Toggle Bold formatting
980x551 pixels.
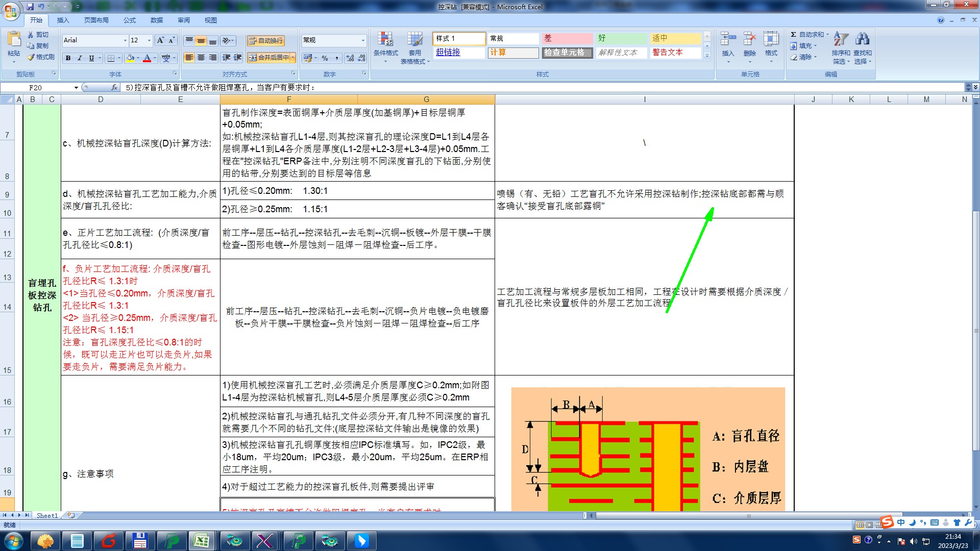[68, 58]
